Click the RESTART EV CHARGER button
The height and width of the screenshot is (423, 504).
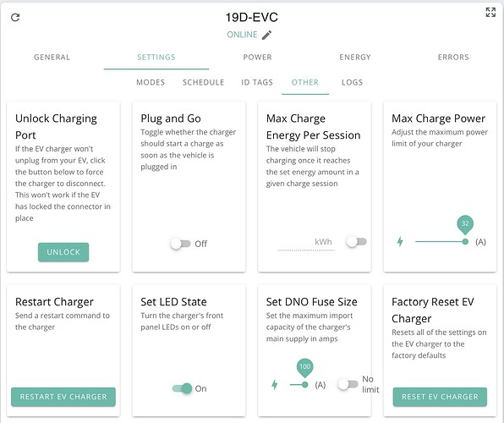pos(63,397)
